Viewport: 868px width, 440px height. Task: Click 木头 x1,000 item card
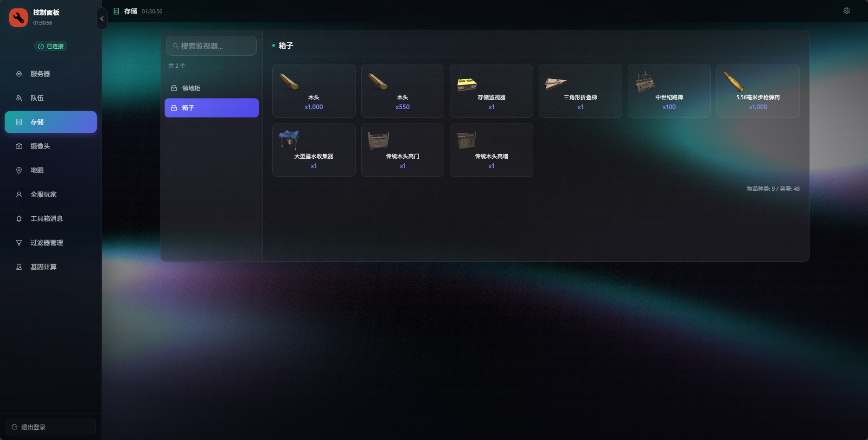[x=314, y=91]
